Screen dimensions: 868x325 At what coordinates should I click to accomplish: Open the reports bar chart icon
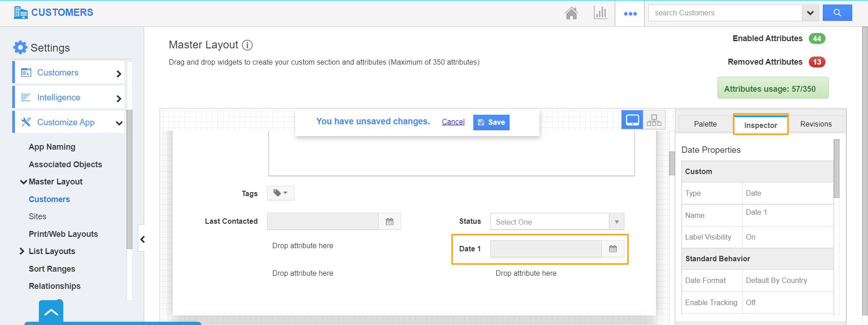pyautogui.click(x=600, y=13)
